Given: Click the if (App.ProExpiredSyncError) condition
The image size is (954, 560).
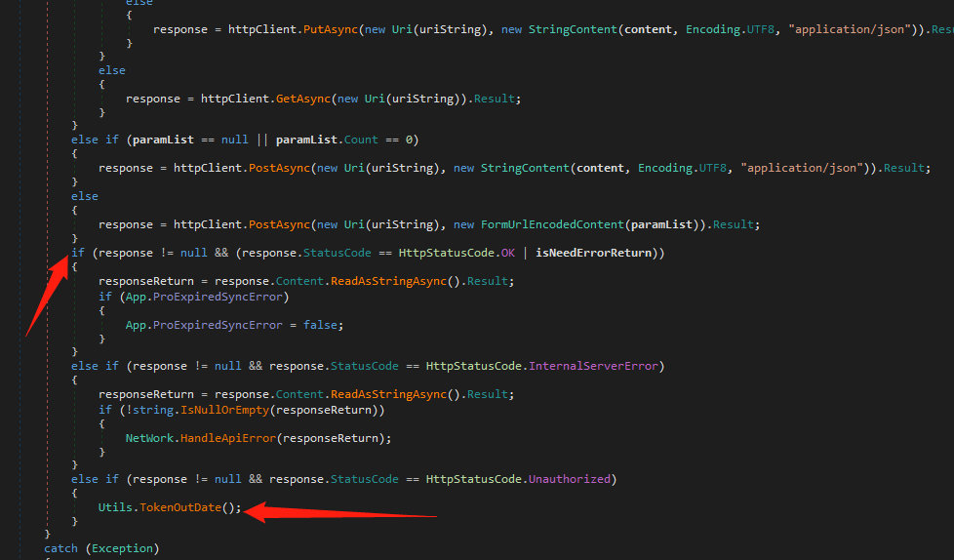Looking at the screenshot, I should [x=193, y=297].
